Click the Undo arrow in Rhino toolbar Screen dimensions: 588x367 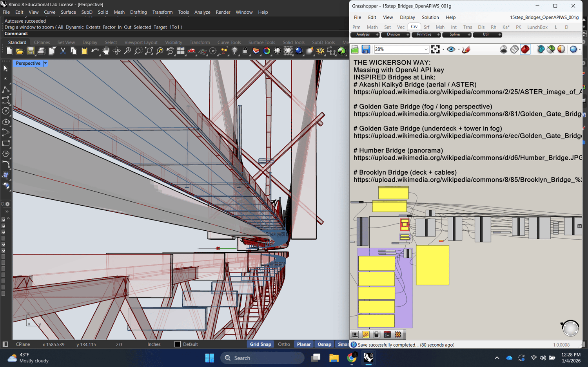point(95,51)
